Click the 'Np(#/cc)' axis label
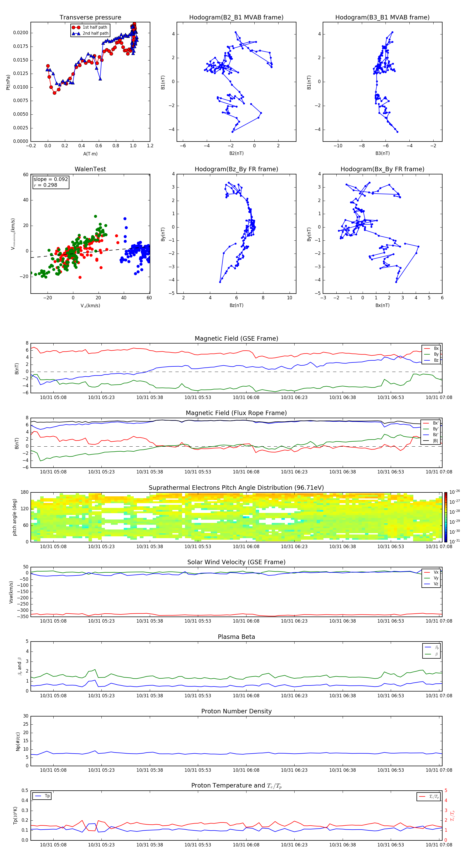This screenshot has height=868, width=473. [18, 741]
